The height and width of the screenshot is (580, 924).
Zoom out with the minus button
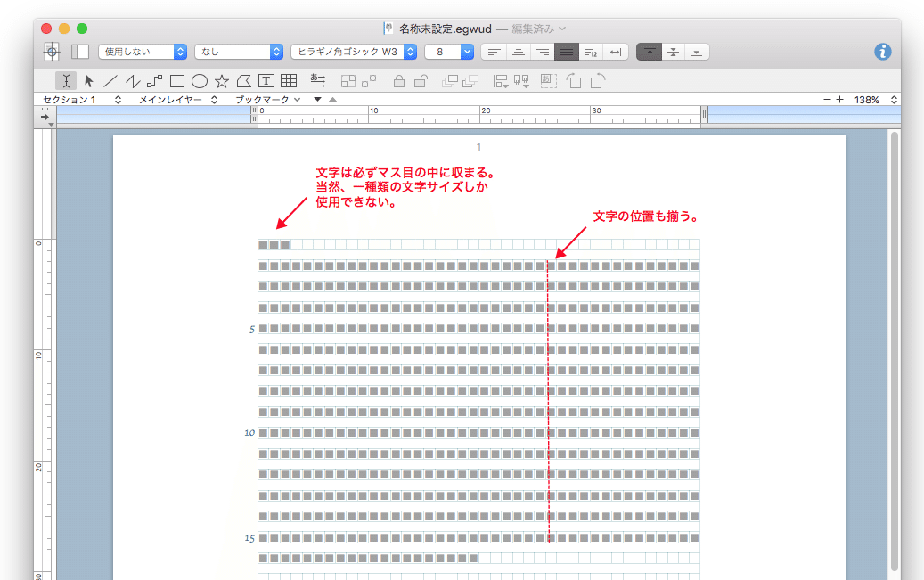coord(828,100)
